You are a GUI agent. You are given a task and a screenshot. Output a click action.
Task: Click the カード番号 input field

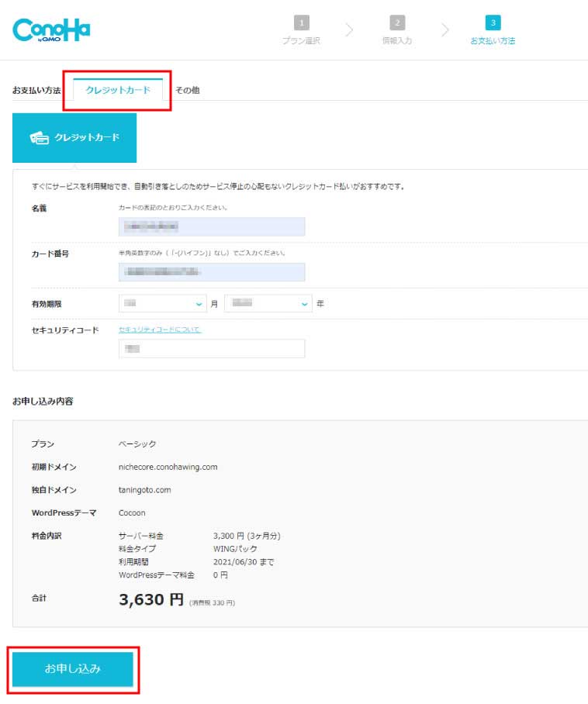[212, 272]
